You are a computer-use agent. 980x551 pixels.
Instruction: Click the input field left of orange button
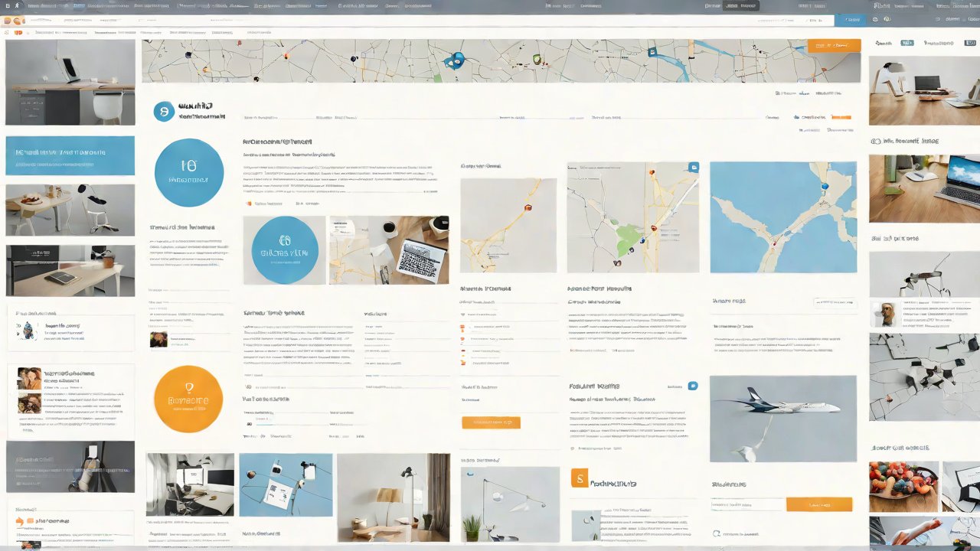point(748,504)
